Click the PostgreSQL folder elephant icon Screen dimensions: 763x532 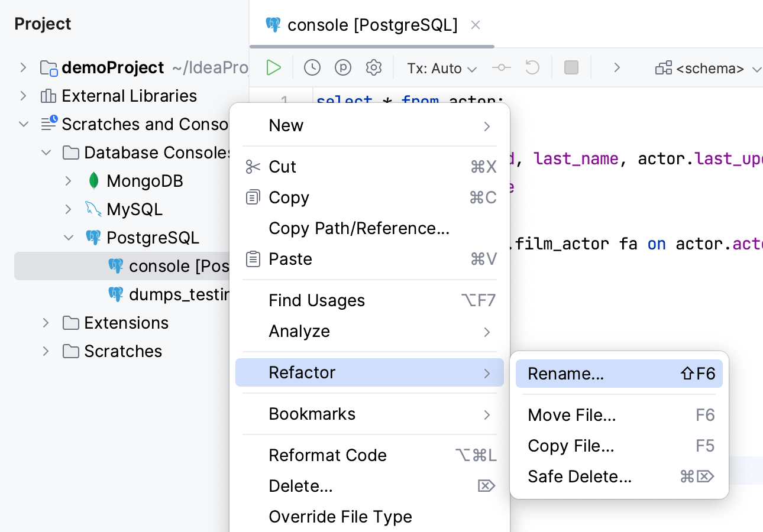coord(93,238)
